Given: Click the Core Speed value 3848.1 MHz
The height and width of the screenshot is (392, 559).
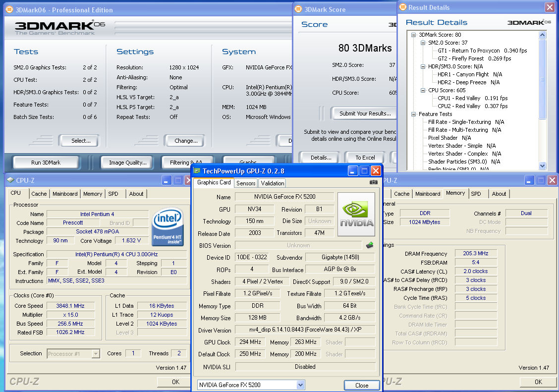Looking at the screenshot, I should click(x=70, y=306).
